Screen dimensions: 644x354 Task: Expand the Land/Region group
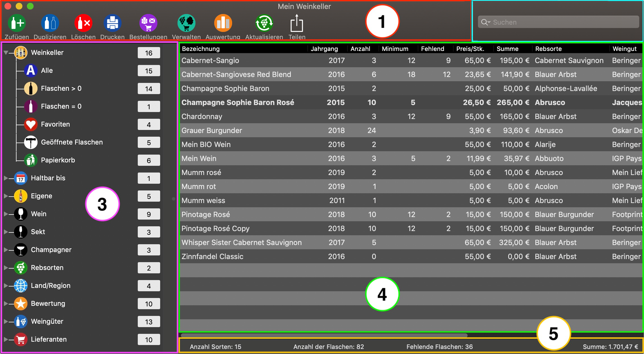pyautogui.click(x=6, y=286)
